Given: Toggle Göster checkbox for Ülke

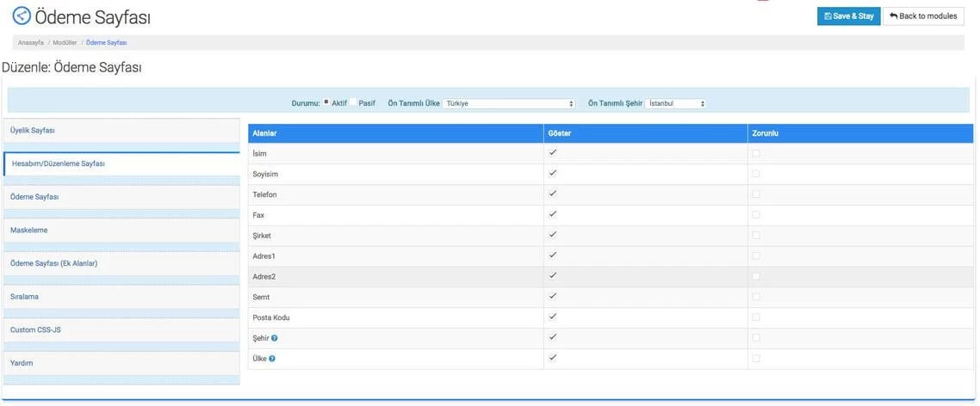Looking at the screenshot, I should (553, 358).
